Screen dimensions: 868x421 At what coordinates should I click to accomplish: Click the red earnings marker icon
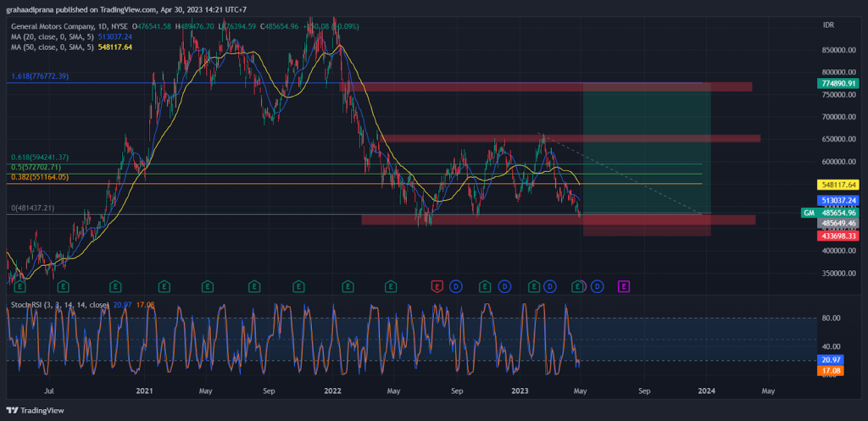tap(437, 286)
